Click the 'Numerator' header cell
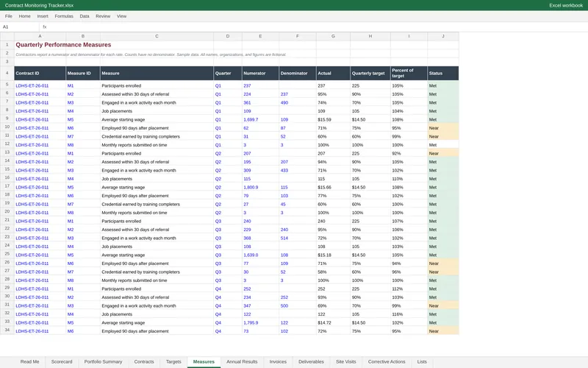Viewport: 588px width, 368px height. [260, 73]
